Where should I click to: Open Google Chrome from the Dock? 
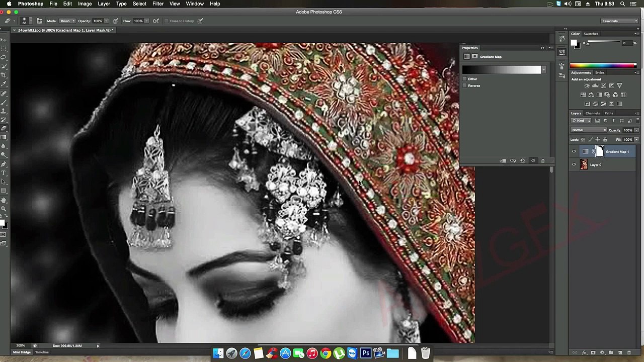click(x=326, y=353)
